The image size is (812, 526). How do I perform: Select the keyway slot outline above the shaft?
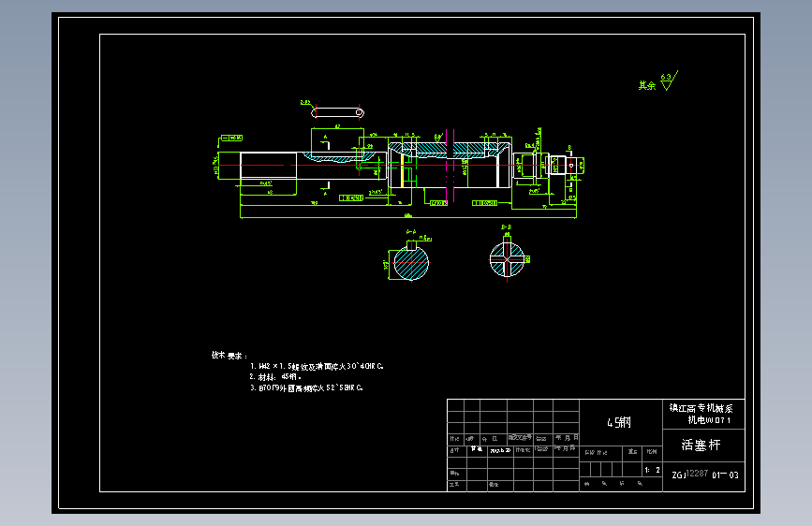point(338,112)
